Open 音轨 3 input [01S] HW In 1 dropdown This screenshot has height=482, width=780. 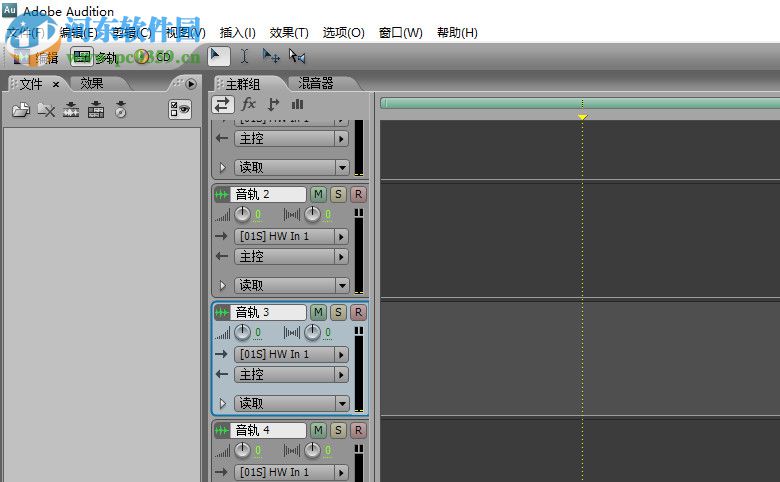[291, 354]
